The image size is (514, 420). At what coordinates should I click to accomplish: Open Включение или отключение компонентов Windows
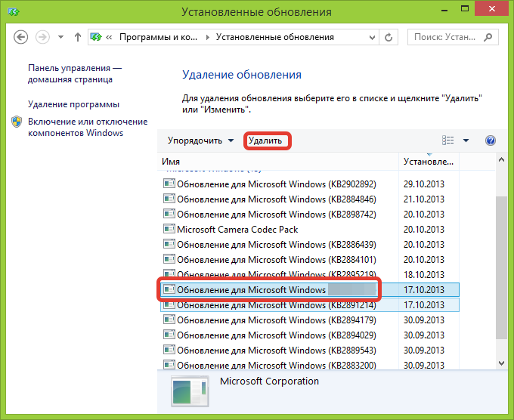click(x=88, y=127)
